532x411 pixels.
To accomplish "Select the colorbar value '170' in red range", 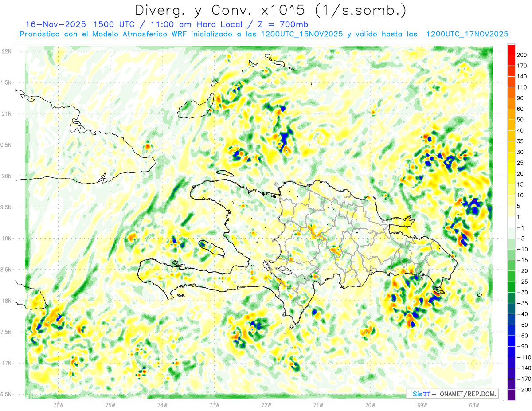I will (x=522, y=66).
